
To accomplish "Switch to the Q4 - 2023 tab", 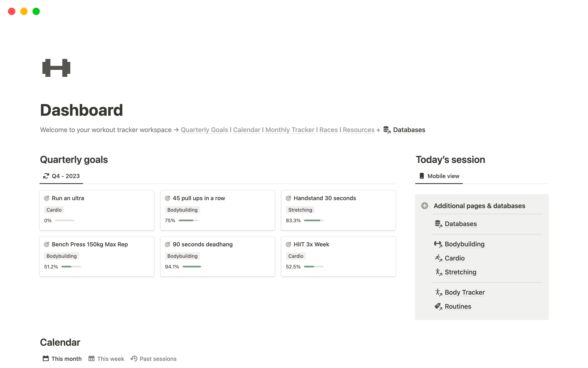I will [x=62, y=176].
